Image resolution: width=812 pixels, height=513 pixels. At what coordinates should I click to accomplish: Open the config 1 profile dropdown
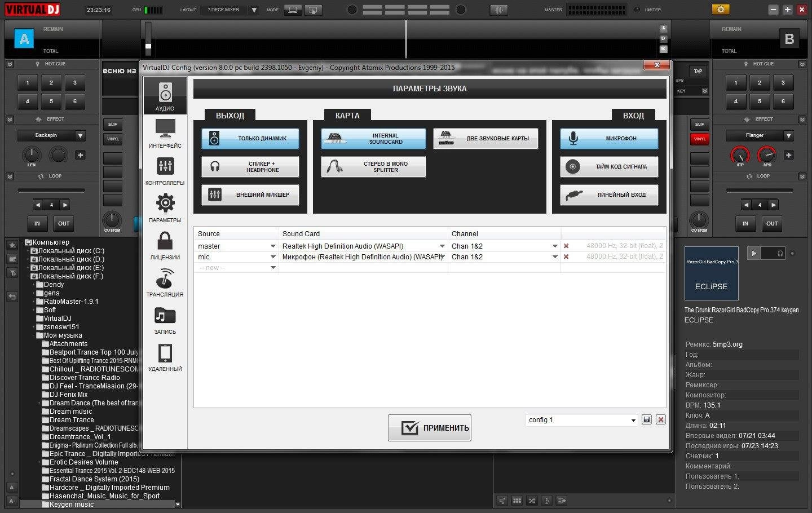634,420
